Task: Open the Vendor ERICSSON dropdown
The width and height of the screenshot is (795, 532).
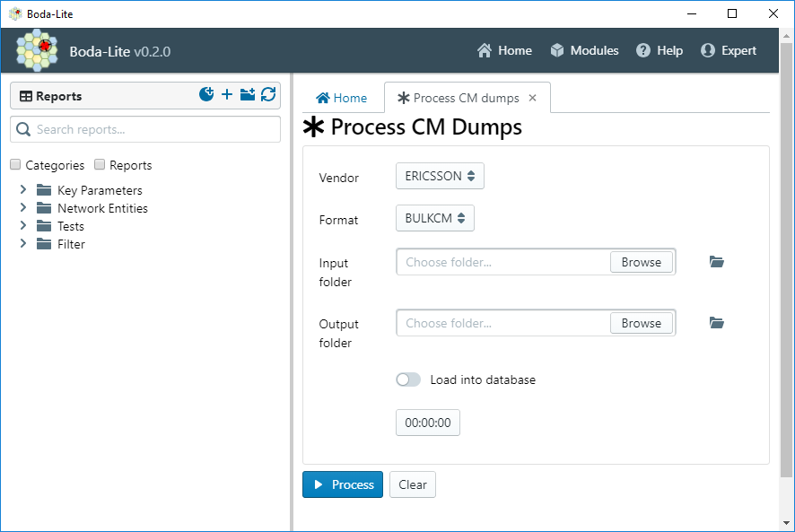Action: pos(440,176)
